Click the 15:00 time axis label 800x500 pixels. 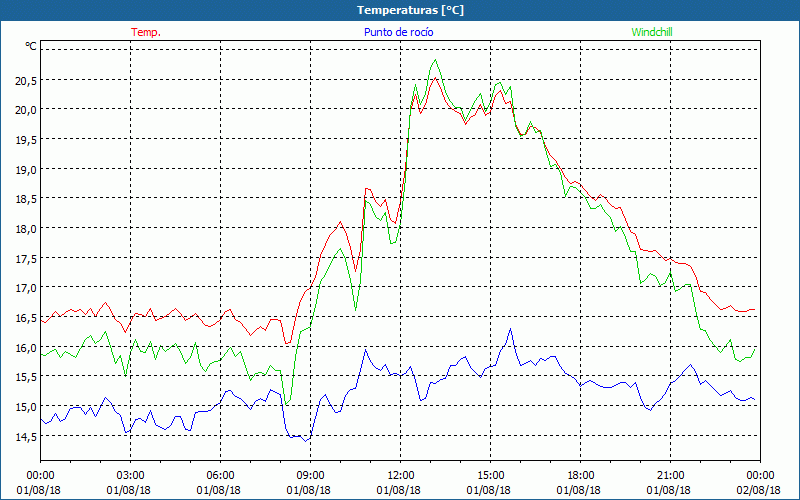coord(490,476)
